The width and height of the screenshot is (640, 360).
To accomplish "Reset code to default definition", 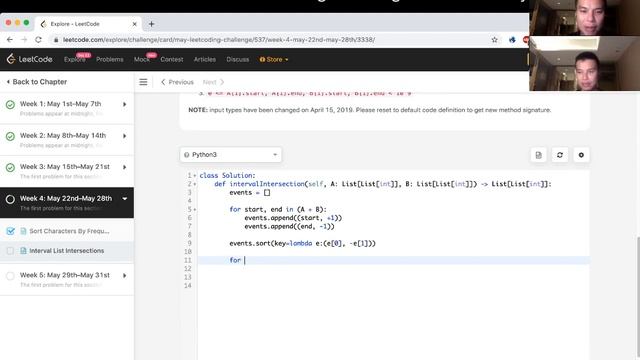I will (560, 155).
